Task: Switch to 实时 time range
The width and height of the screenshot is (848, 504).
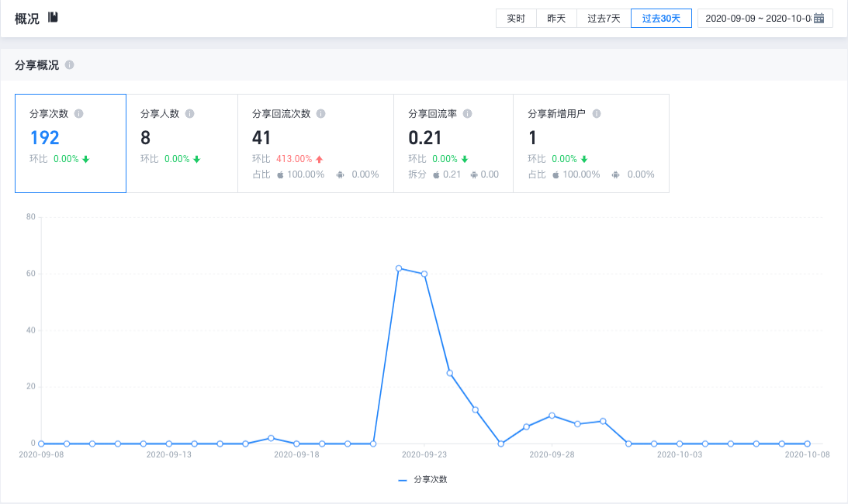Action: [516, 19]
